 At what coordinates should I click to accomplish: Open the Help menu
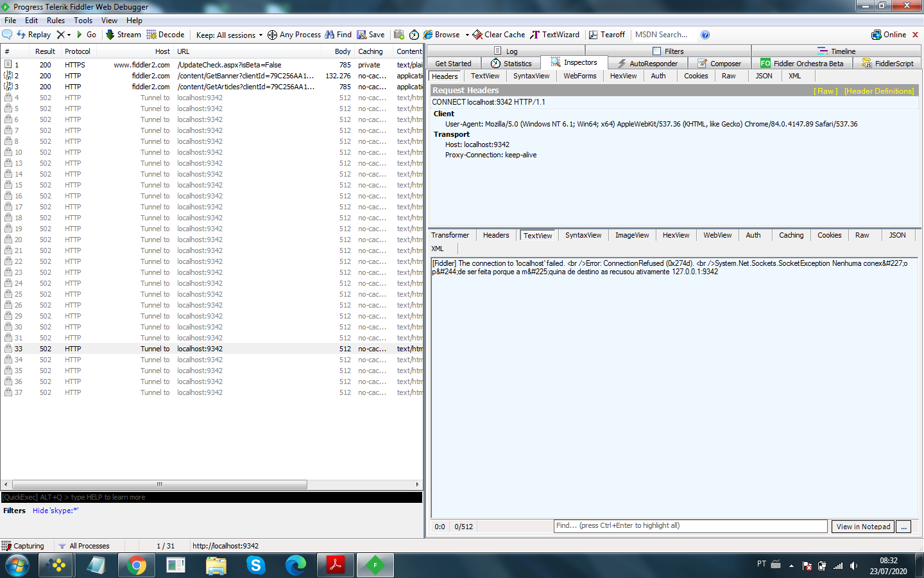click(134, 21)
